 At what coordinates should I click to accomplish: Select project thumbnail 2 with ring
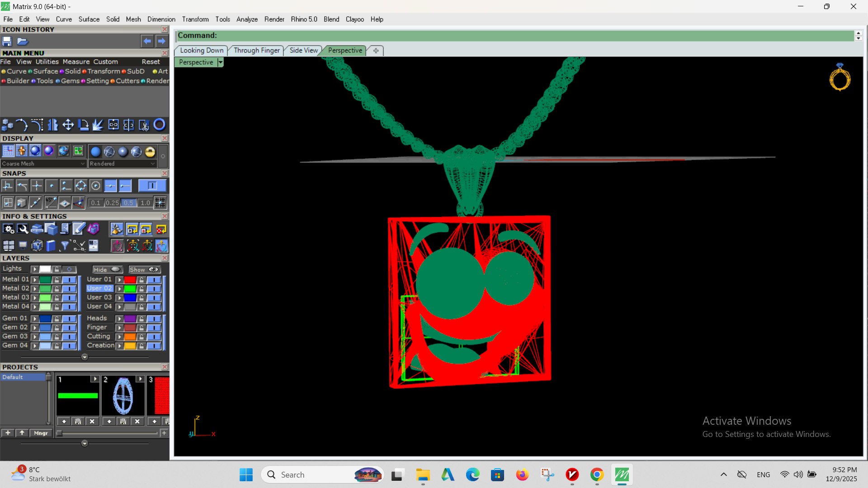(123, 396)
